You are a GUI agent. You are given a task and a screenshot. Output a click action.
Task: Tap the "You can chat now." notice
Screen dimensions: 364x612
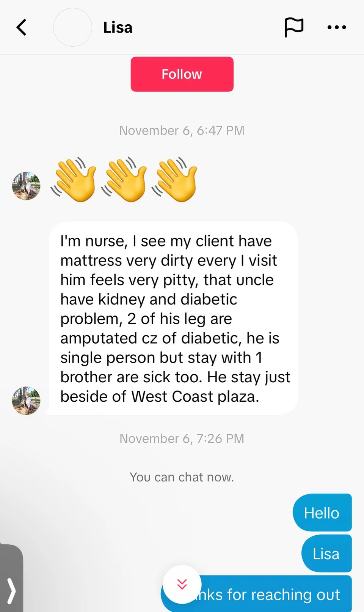182,477
